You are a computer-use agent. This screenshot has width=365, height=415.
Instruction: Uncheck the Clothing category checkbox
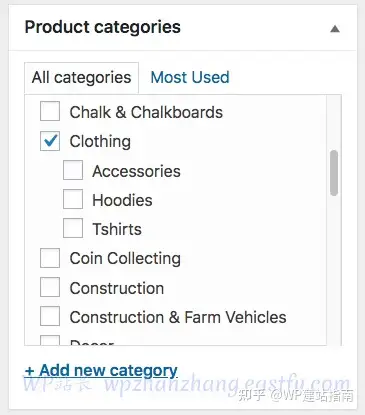click(50, 141)
